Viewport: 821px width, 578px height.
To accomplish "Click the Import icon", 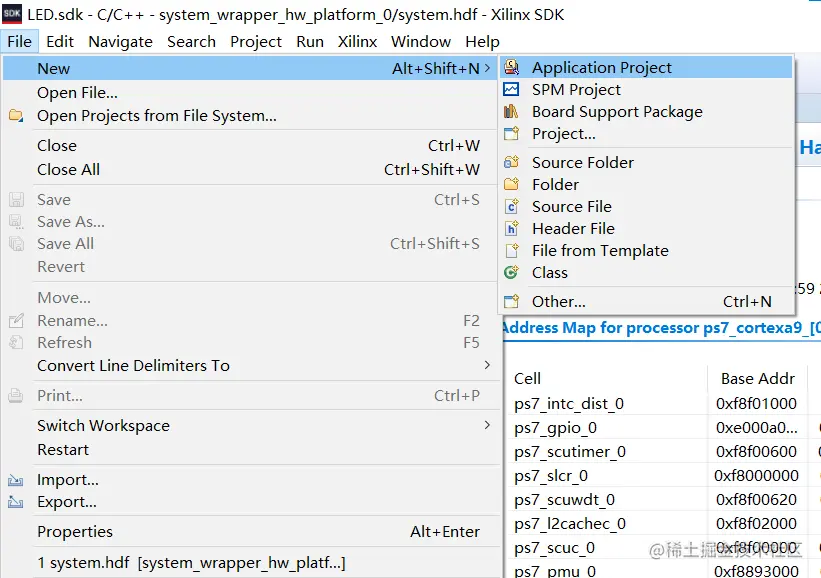I will coord(16,480).
